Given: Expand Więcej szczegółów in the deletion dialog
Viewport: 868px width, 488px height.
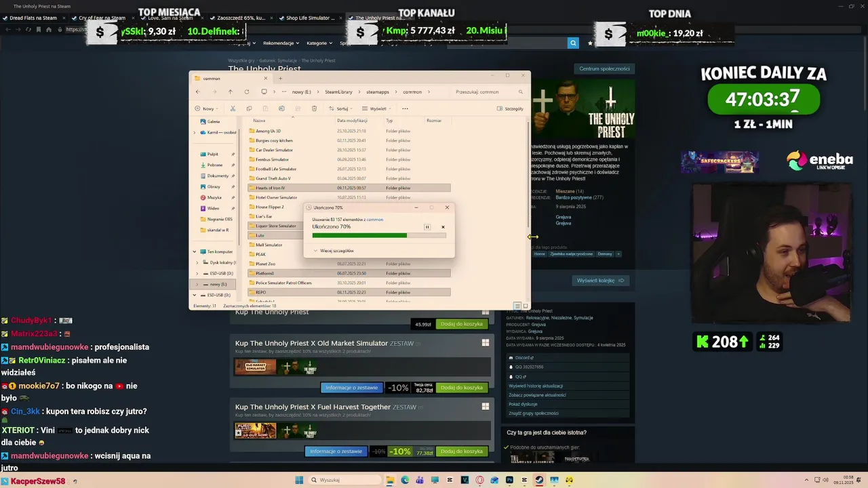Looking at the screenshot, I should (x=334, y=251).
